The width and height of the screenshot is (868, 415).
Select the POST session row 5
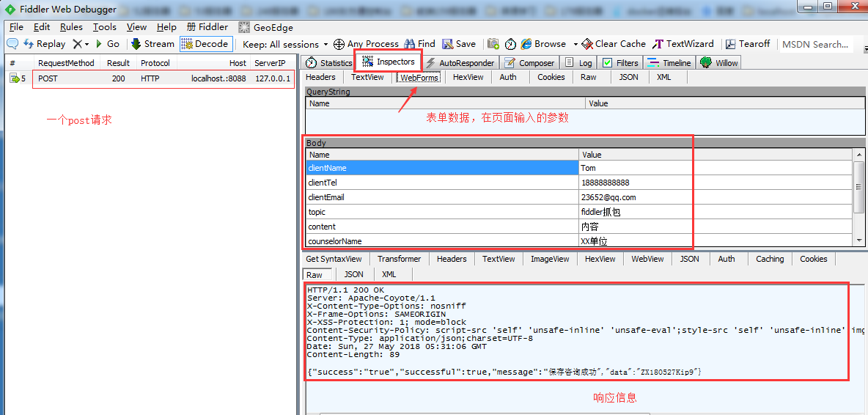click(150, 78)
